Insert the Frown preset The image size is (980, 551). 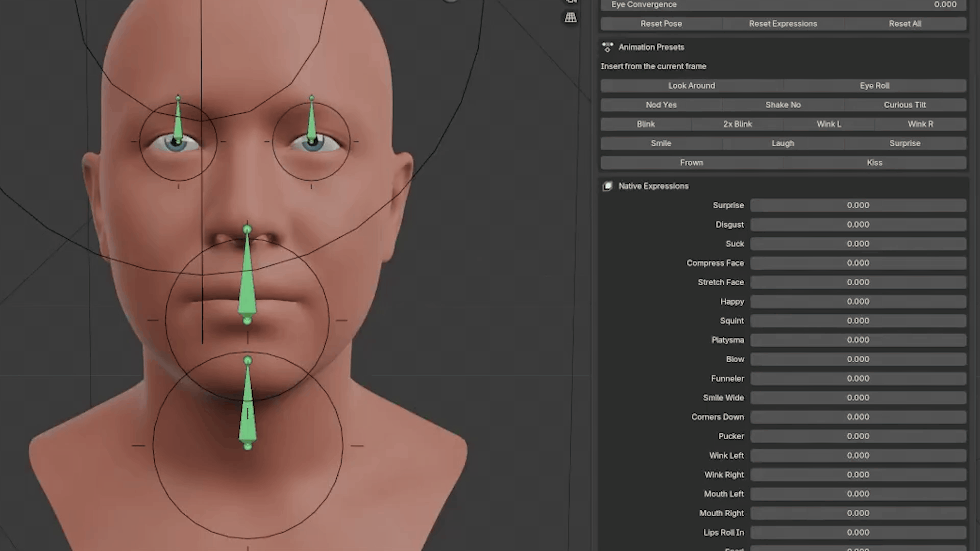[x=692, y=163]
